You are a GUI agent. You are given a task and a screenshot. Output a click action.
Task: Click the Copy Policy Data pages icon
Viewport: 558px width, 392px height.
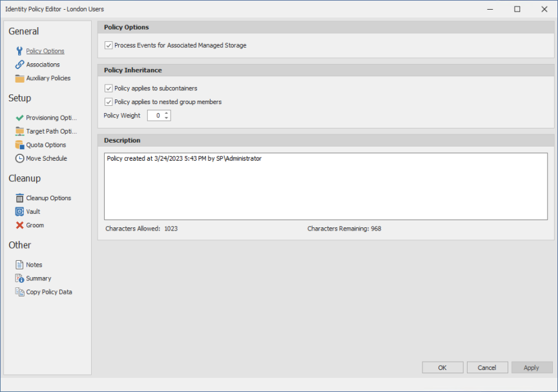(19, 292)
